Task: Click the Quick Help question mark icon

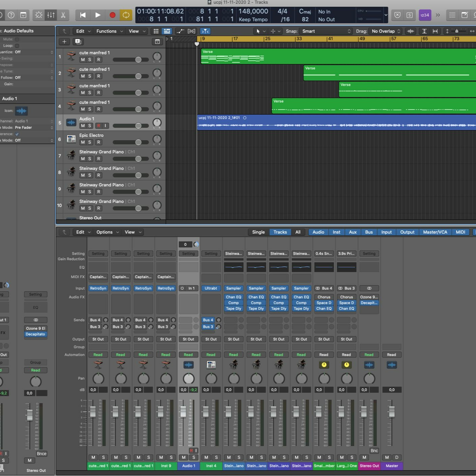Action: click(11, 15)
